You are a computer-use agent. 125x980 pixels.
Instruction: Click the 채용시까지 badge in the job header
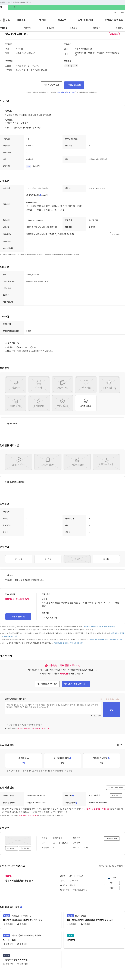114,34
